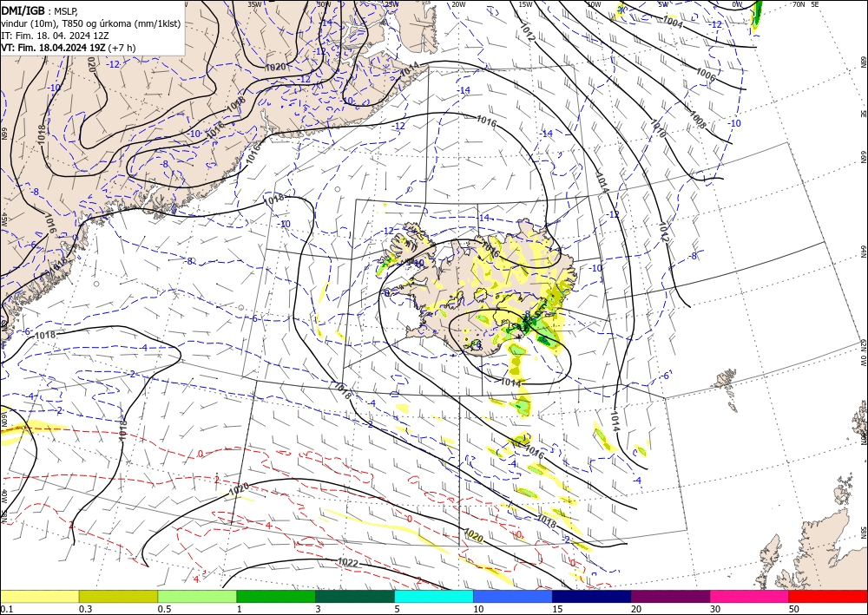
Task: Click the '0.5' legend scale value
Action: click(164, 609)
